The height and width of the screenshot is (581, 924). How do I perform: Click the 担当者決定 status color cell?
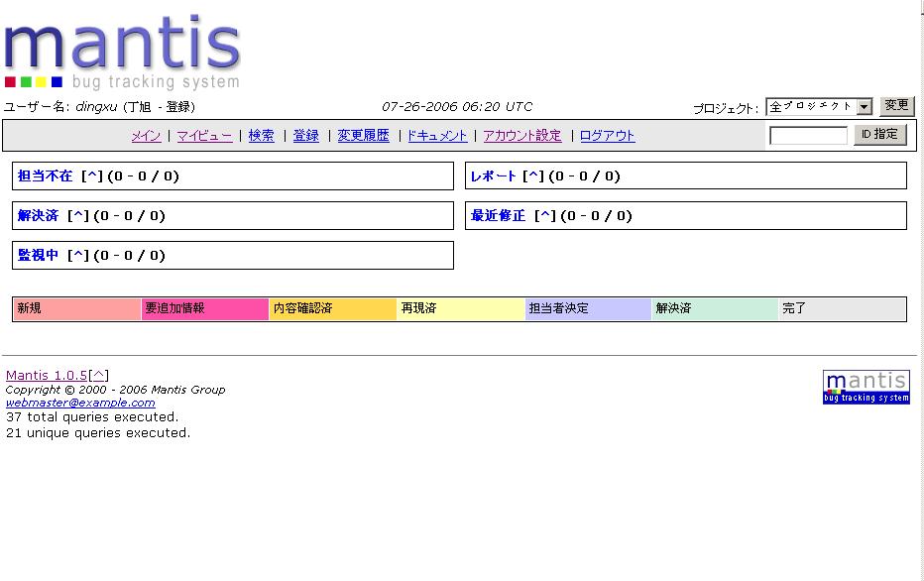coord(588,308)
